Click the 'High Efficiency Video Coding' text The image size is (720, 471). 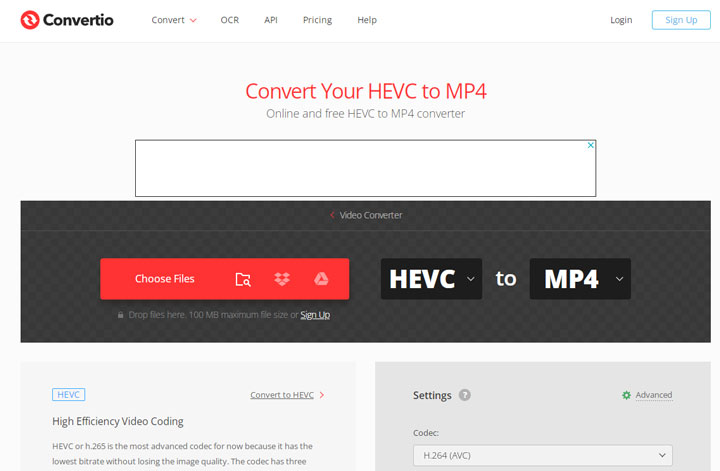tap(118, 421)
